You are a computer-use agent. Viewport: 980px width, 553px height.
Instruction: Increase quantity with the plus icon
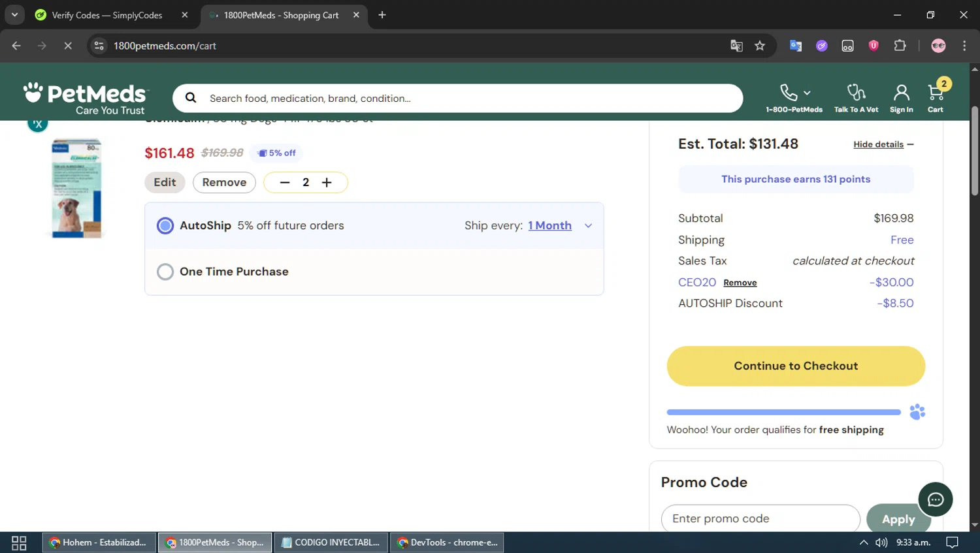click(327, 182)
